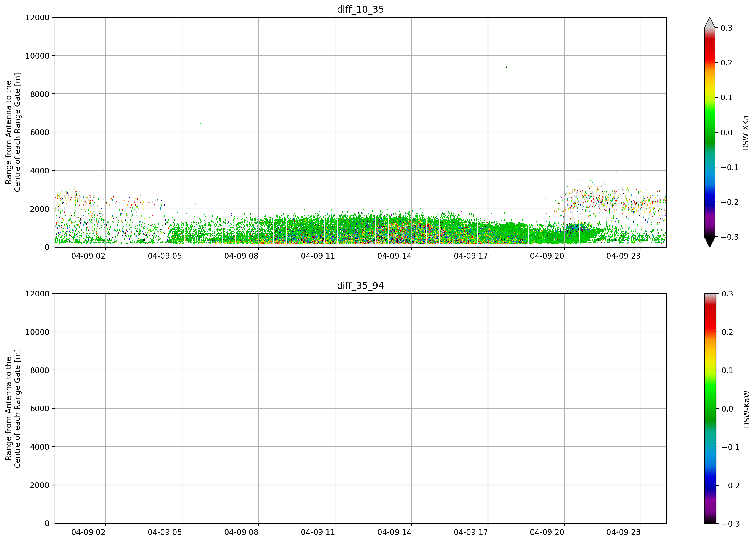The image size is (756, 542).
Task: Click the upward arrow atop the top colorbar
Action: click(x=710, y=22)
